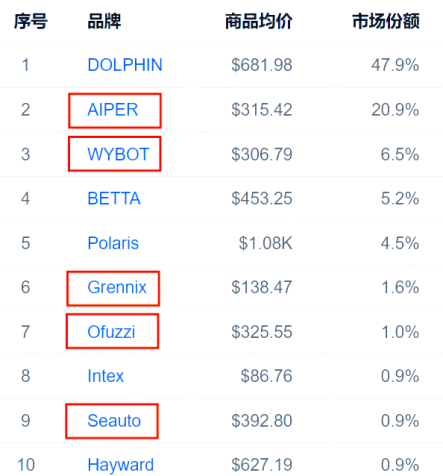Open the Hayward brand link
Screen dimensions: 443x476
(120, 465)
